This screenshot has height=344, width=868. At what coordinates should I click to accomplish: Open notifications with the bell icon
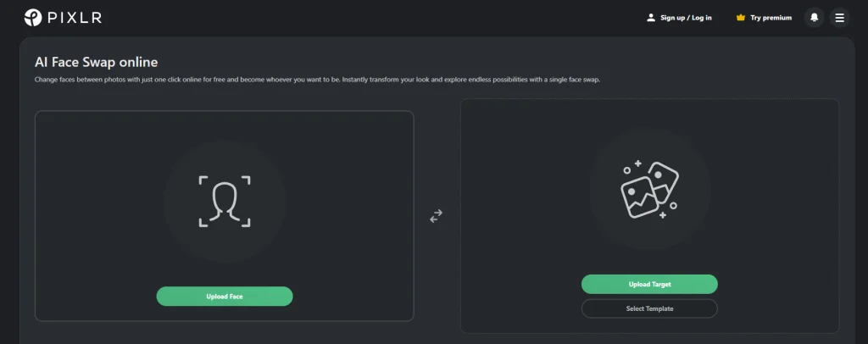[814, 17]
